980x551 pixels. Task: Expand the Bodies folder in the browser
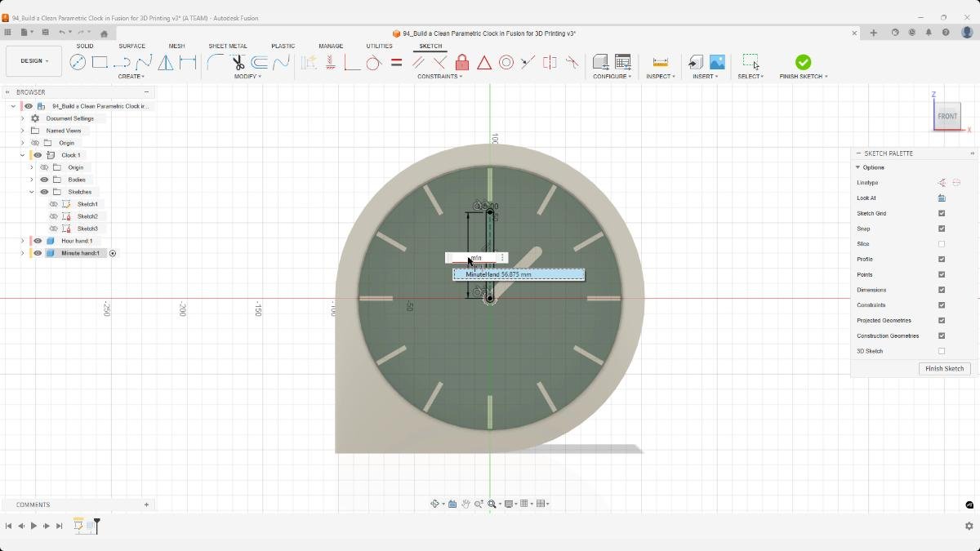(30, 179)
